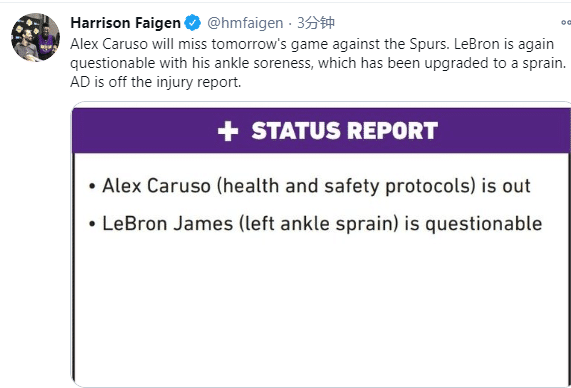This screenshot has width=571, height=388.
Task: Open the attached status report image
Action: point(322,245)
